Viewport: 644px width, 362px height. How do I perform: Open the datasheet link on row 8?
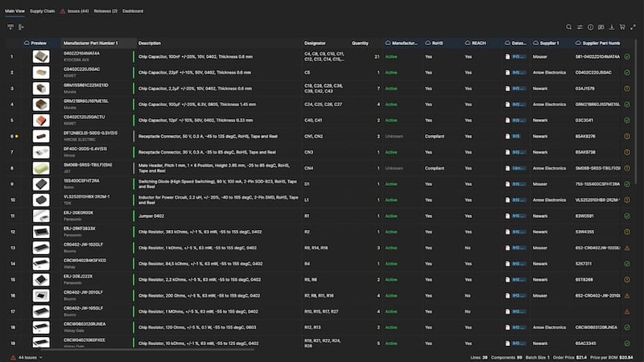519,168
